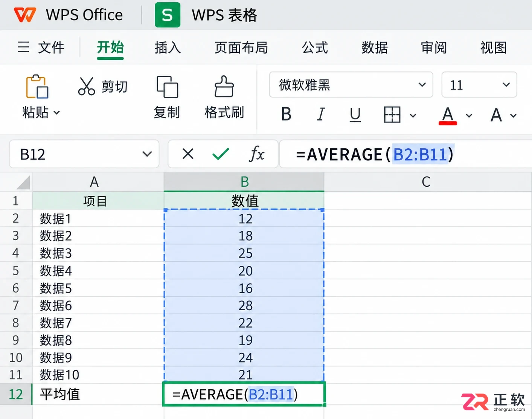Click the 粘贴 paste clipboard icon

[37, 87]
